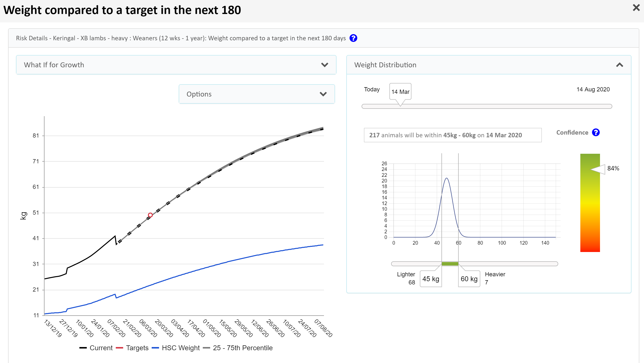This screenshot has width=644, height=363.
Task: Click the Confidence help question icon
Action: click(596, 132)
